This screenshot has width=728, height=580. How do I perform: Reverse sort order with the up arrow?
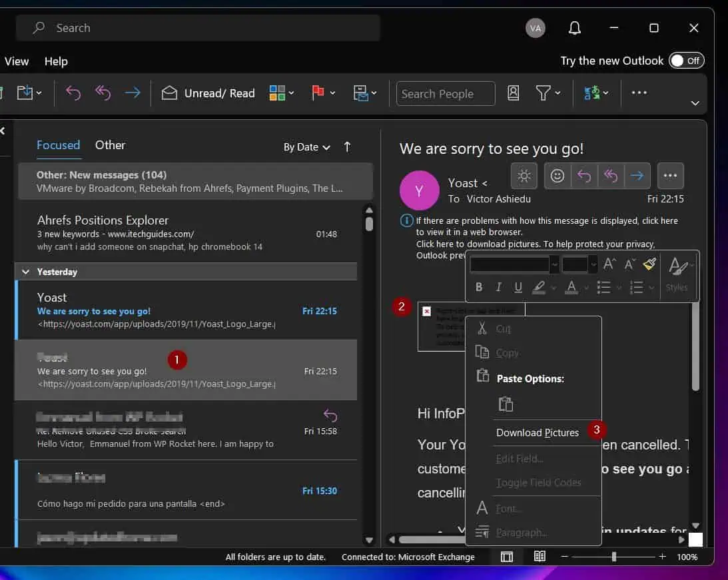[347, 147]
